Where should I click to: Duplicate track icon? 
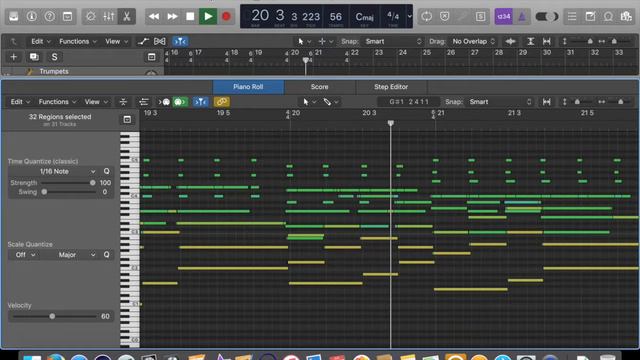[x=34, y=57]
